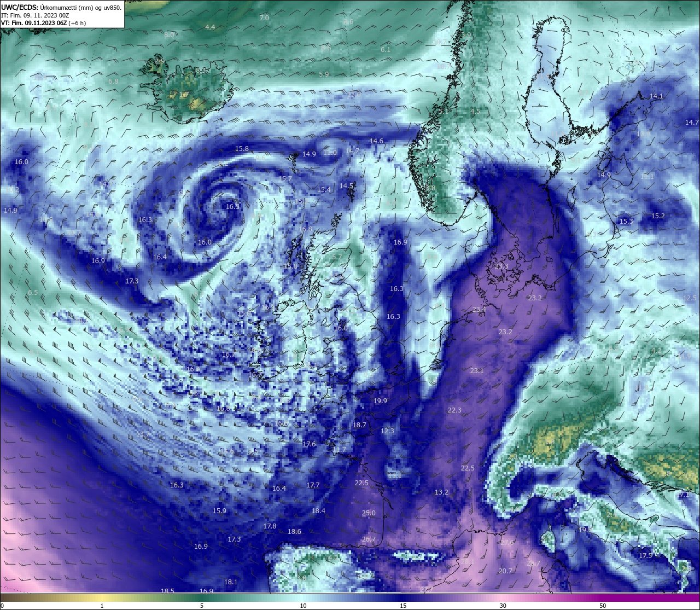
Task: Click the map value 18.6
Action: 294,531
